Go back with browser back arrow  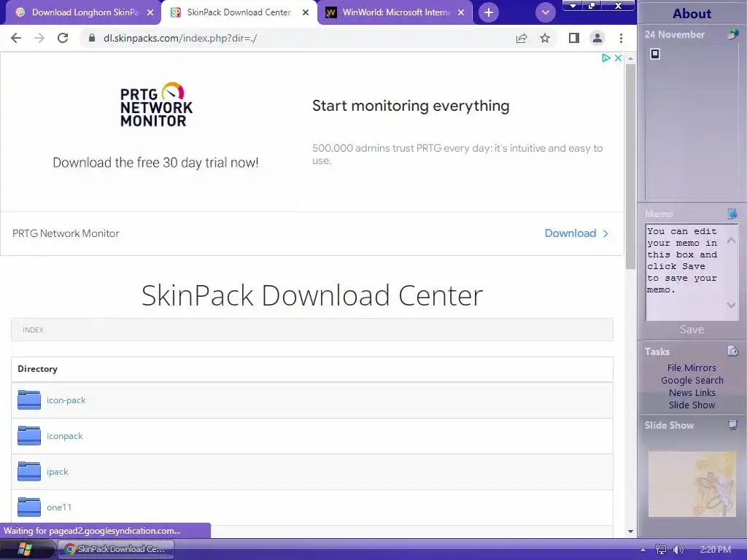click(x=16, y=38)
